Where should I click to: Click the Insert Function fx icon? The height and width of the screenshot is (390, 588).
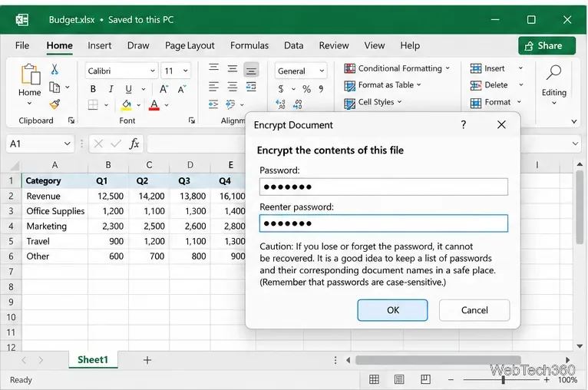point(134,144)
